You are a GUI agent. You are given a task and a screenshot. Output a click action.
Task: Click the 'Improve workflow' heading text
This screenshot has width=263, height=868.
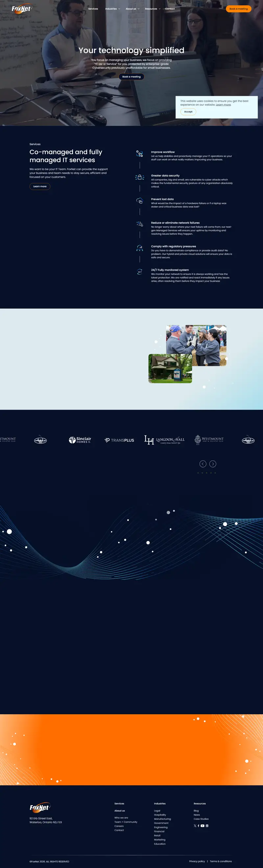pyautogui.click(x=163, y=152)
